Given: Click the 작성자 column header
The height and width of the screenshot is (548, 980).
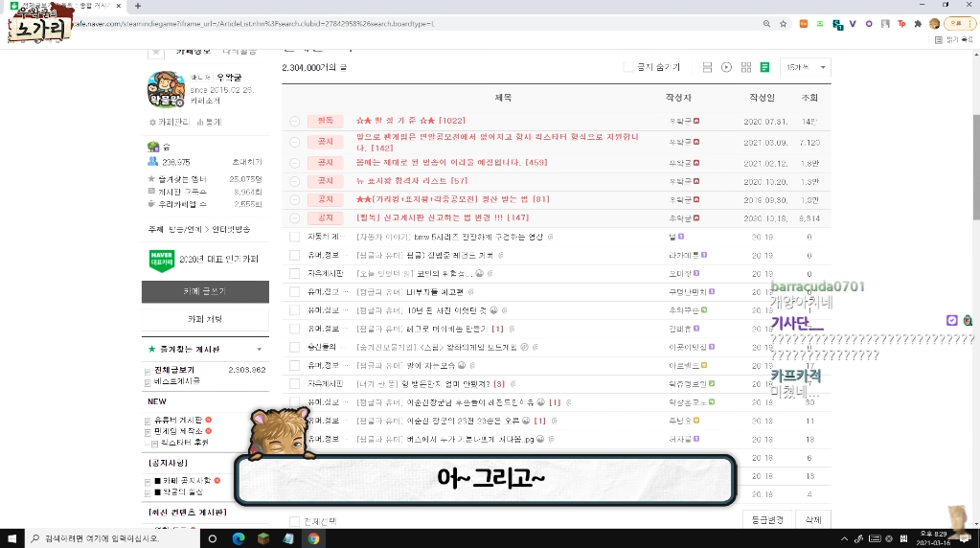Looking at the screenshot, I should pyautogui.click(x=679, y=98).
